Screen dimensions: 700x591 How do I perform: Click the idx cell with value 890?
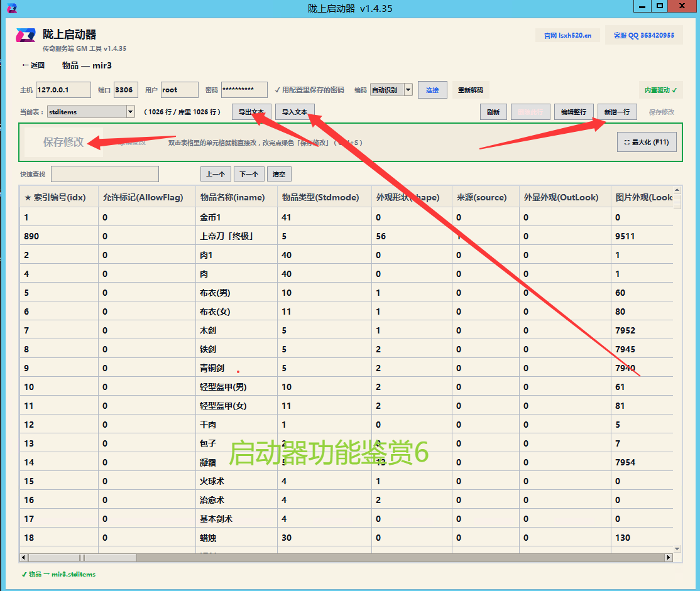[x=58, y=236]
